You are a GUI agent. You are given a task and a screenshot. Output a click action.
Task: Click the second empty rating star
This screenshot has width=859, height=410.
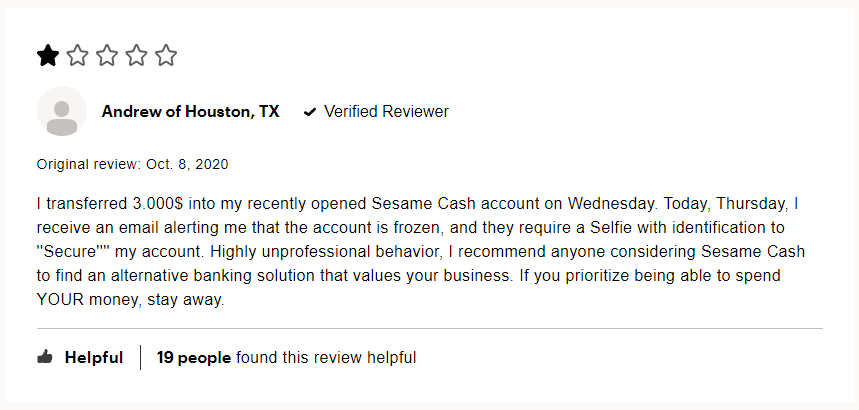77,55
